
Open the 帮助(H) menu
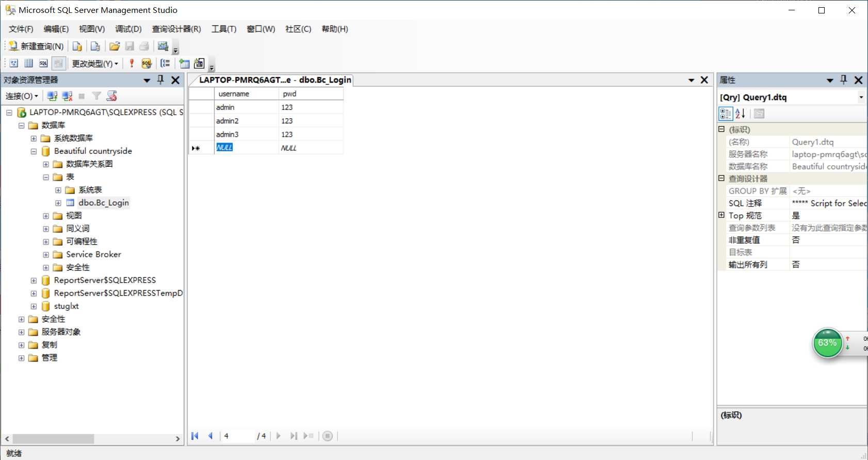[335, 29]
